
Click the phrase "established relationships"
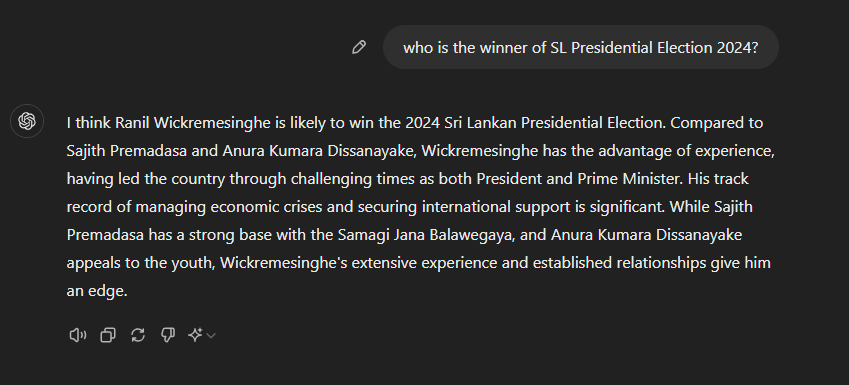(x=619, y=263)
